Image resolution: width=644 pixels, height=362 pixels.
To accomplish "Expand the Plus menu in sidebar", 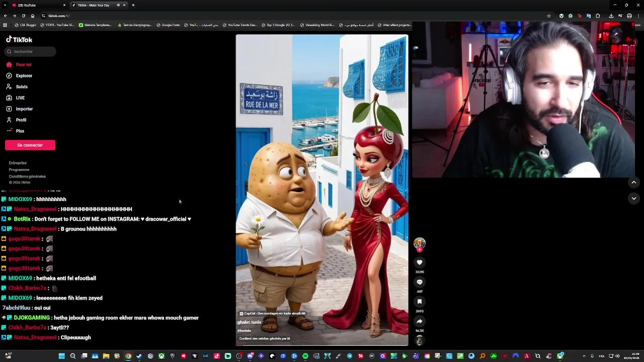I will (x=15, y=131).
